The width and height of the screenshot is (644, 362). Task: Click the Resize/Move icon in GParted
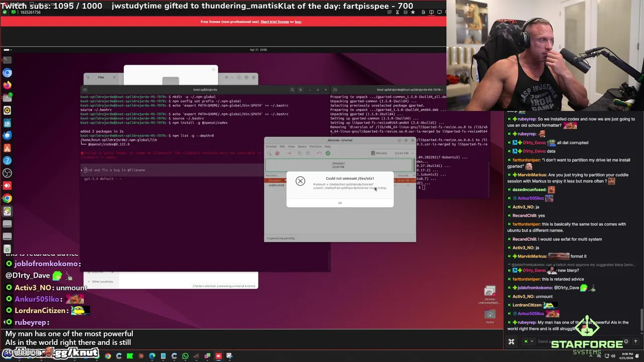(289, 153)
